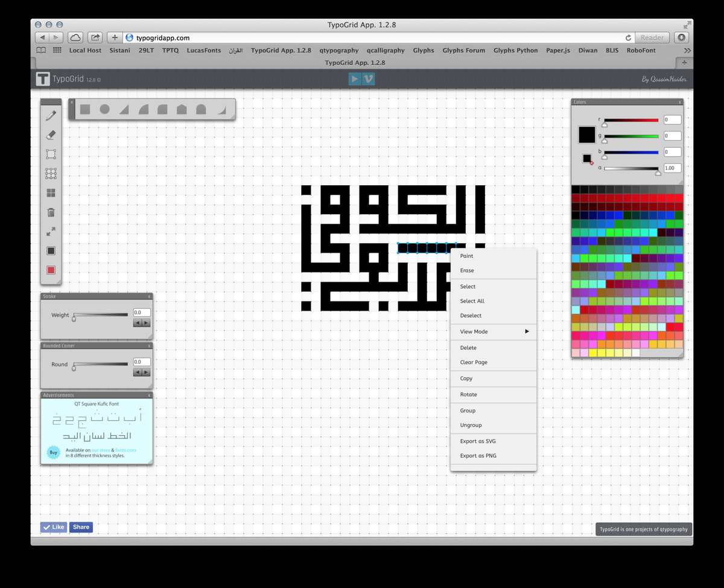Viewport: 724px width, 588px height.
Task: Click the alpha channel slider
Action: [631, 169]
